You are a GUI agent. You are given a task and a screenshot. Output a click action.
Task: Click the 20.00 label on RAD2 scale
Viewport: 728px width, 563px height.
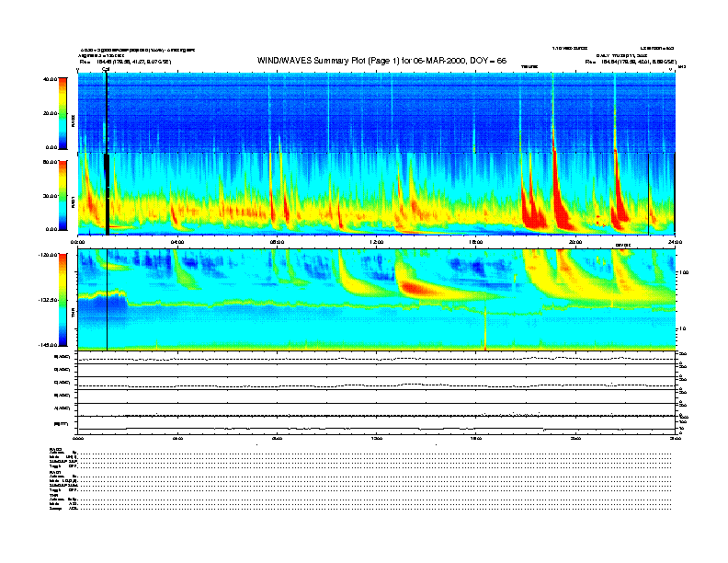(50, 113)
